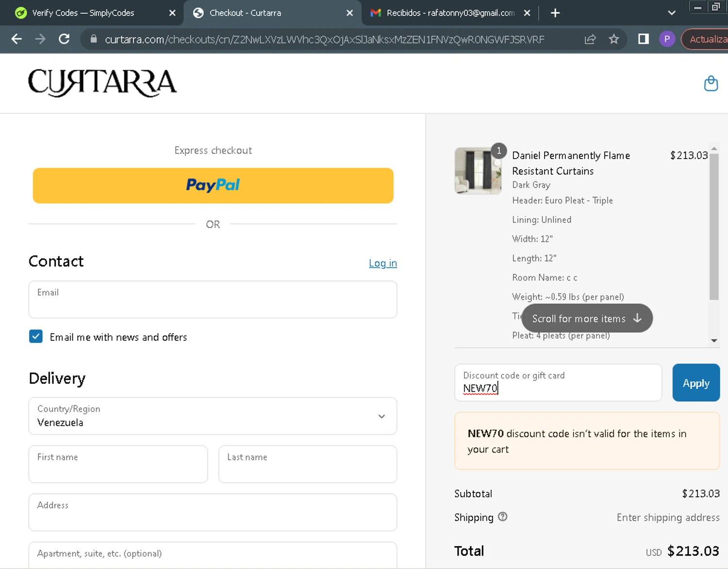Close the Recibidos Gmail tab

coord(527,13)
